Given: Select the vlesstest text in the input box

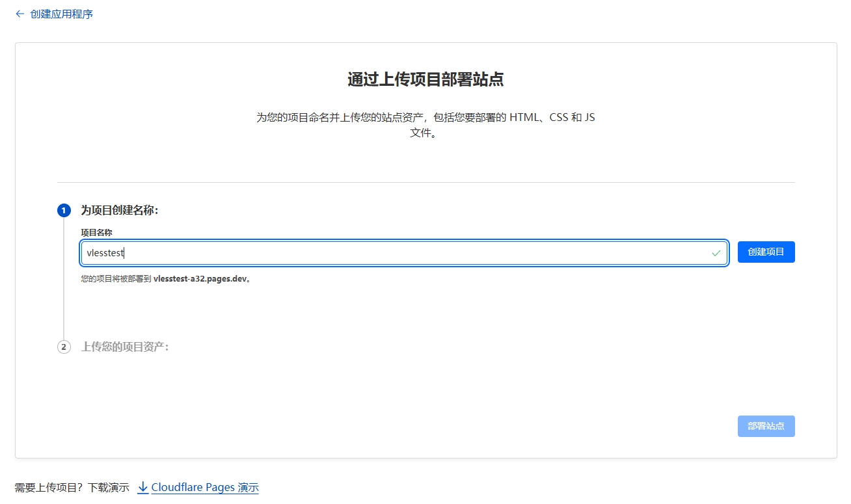Looking at the screenshot, I should pyautogui.click(x=105, y=252).
